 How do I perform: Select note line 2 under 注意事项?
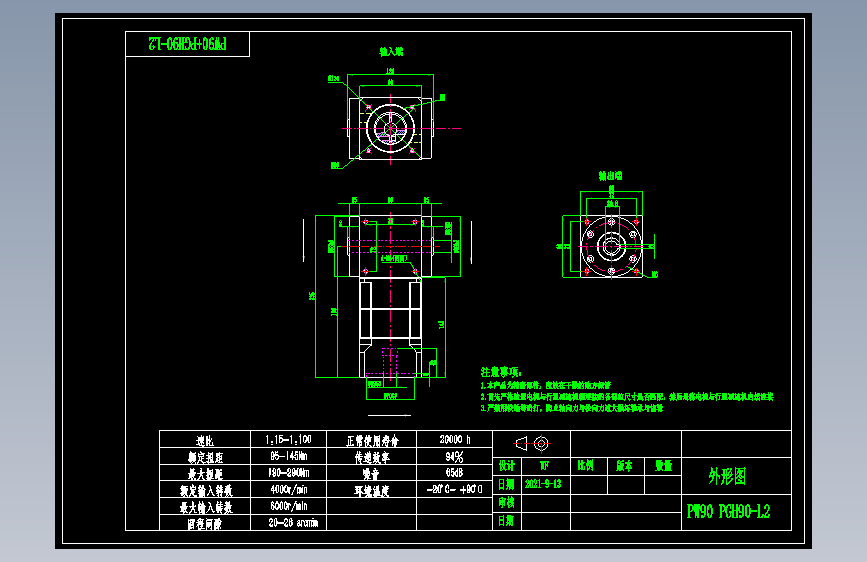627,397
